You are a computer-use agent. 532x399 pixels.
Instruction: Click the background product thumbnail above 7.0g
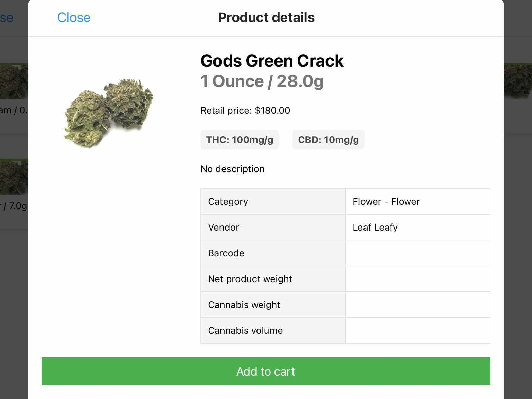pos(14,177)
